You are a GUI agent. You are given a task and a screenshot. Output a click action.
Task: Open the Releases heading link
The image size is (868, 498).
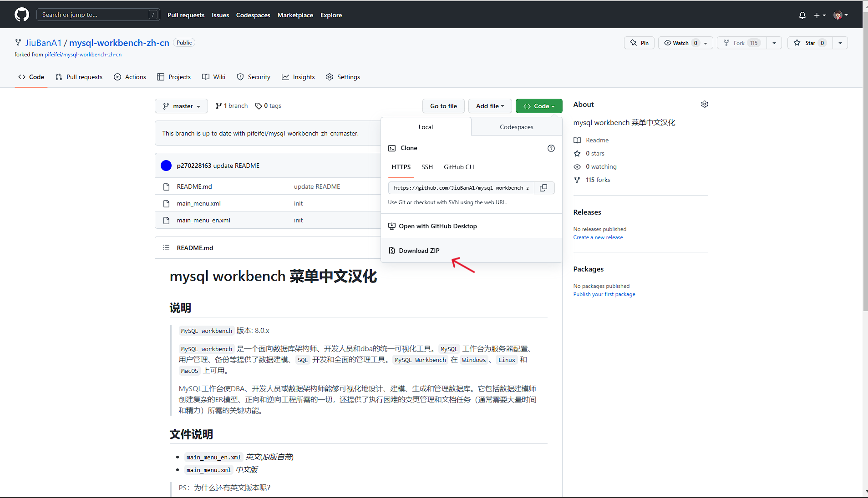tap(587, 212)
